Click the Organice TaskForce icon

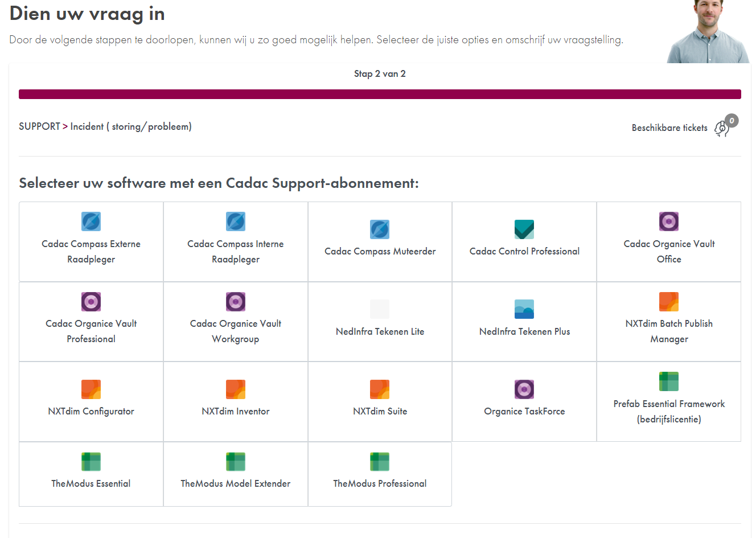(x=524, y=389)
